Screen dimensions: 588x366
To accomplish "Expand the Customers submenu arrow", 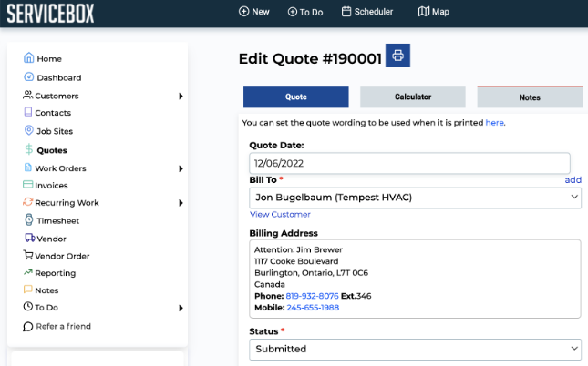I will point(181,97).
